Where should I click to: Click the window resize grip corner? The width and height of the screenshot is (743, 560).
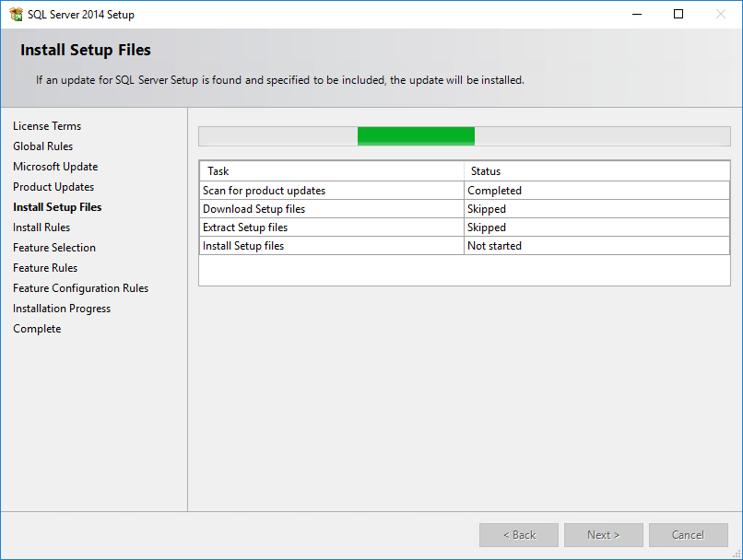pos(737,554)
